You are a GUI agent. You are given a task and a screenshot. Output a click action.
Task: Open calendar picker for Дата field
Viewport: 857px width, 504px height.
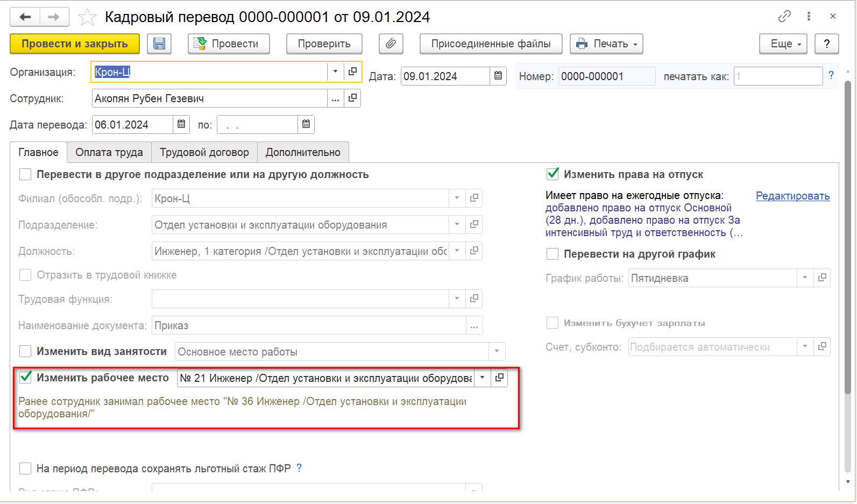(498, 76)
